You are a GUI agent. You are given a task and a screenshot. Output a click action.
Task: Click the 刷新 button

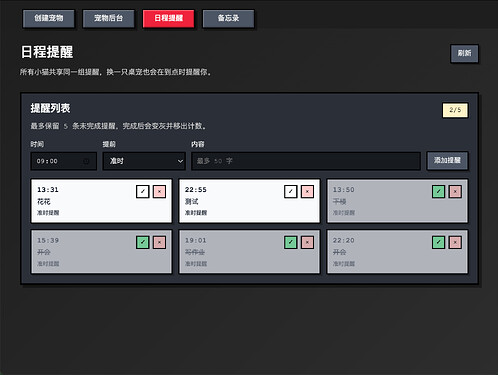[x=464, y=53]
